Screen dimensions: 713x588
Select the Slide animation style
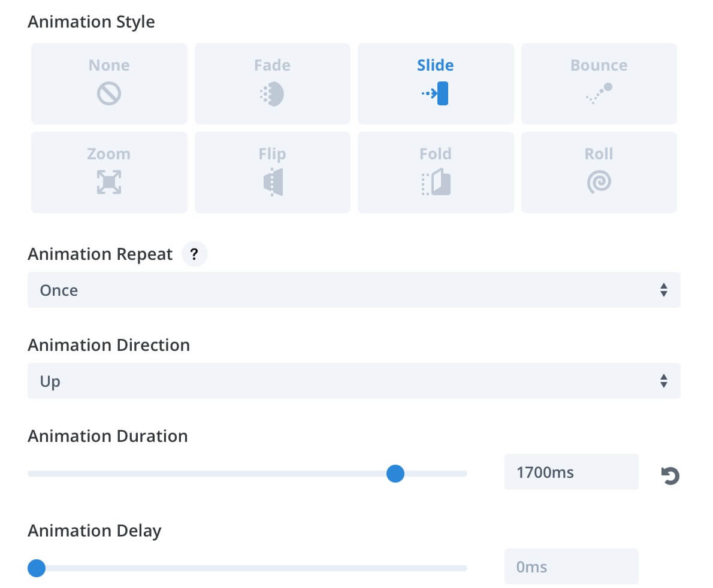[x=436, y=84]
